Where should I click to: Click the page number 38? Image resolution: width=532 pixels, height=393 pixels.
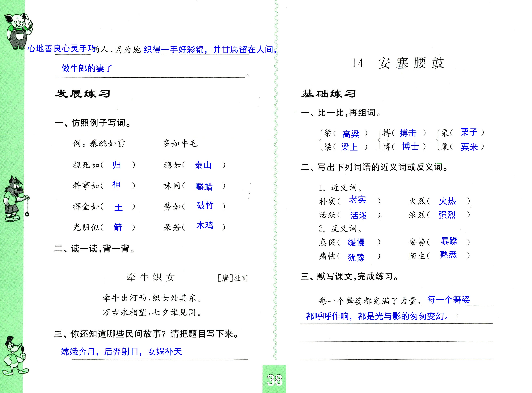point(274,380)
